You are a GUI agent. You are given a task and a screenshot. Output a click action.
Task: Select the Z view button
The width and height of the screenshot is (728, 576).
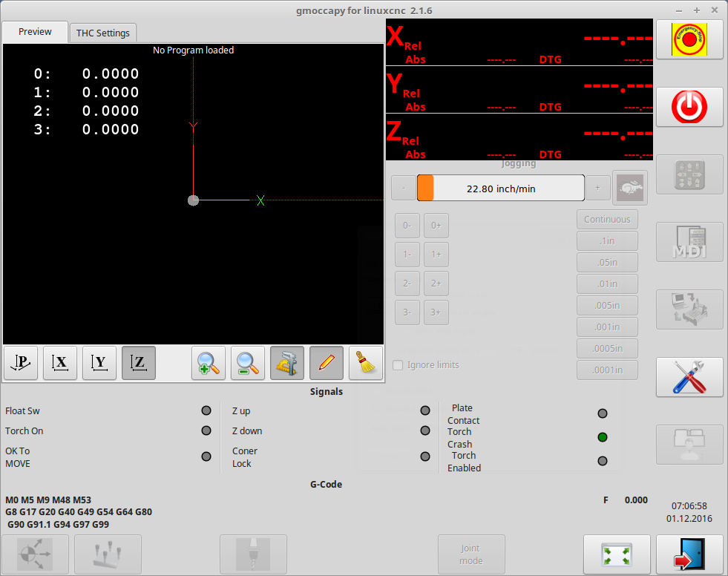(x=139, y=363)
